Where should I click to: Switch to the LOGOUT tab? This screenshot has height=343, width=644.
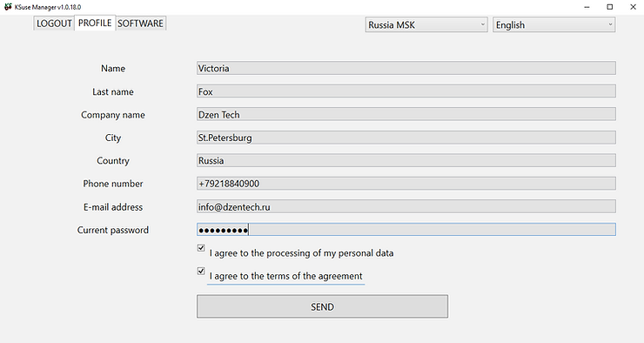[54, 24]
